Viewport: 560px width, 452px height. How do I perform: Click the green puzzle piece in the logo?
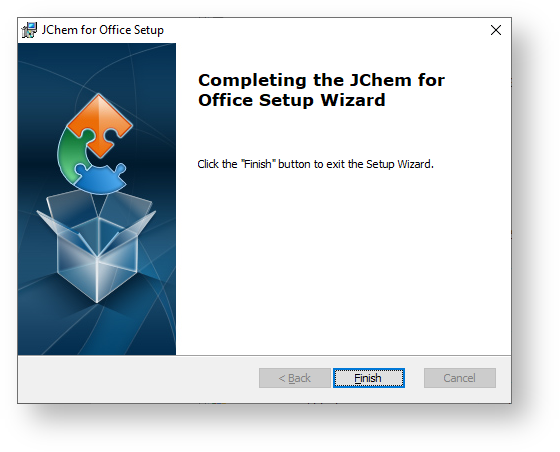[75, 154]
